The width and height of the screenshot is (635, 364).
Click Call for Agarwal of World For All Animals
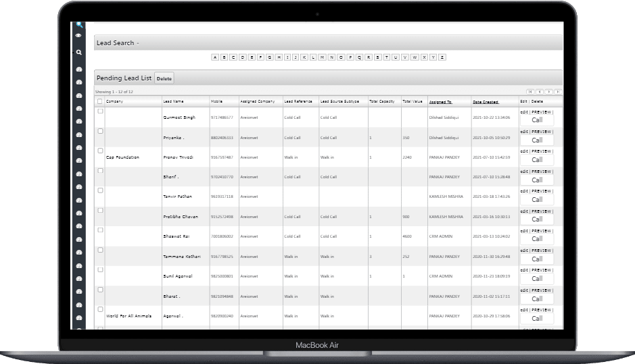pos(537,319)
